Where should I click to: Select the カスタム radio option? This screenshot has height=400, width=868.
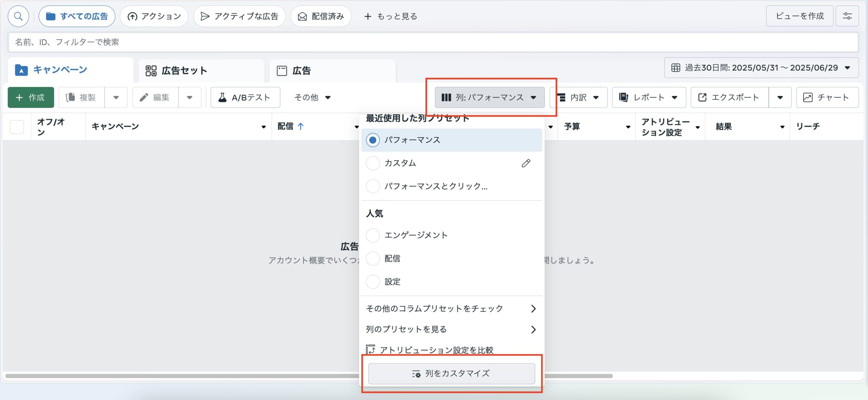pyautogui.click(x=373, y=163)
